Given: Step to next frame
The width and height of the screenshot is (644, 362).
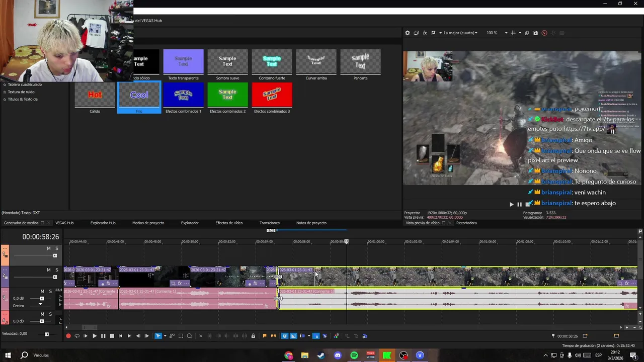Looking at the screenshot, I should (146, 336).
